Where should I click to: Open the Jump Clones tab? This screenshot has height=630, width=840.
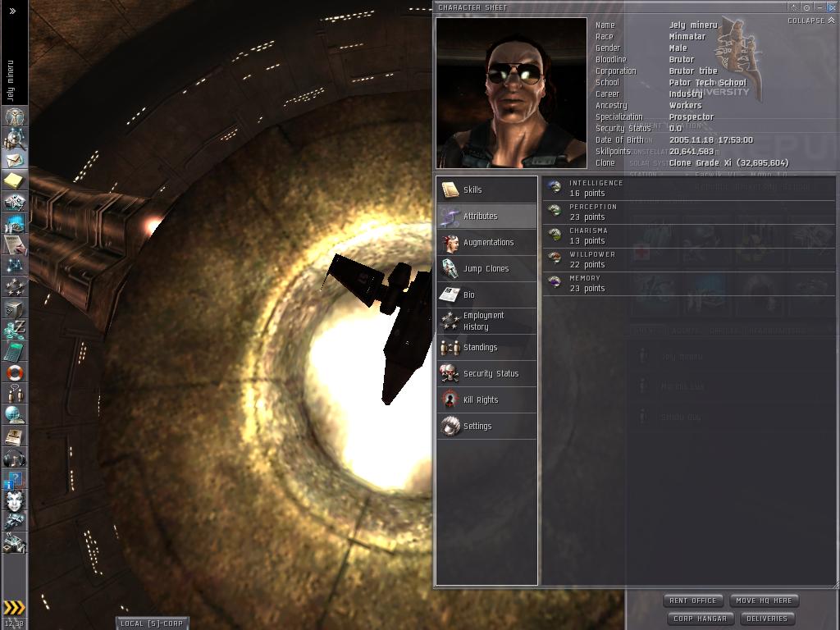click(x=487, y=268)
